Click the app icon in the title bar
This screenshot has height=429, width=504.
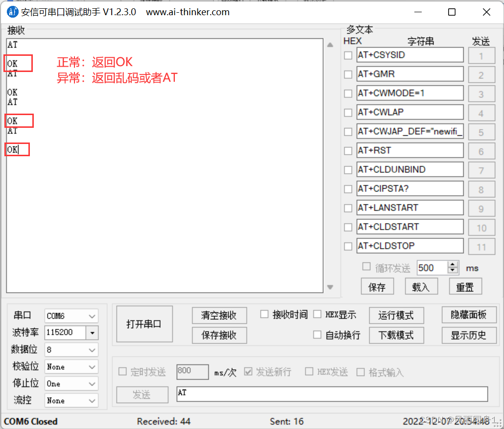tap(12, 12)
